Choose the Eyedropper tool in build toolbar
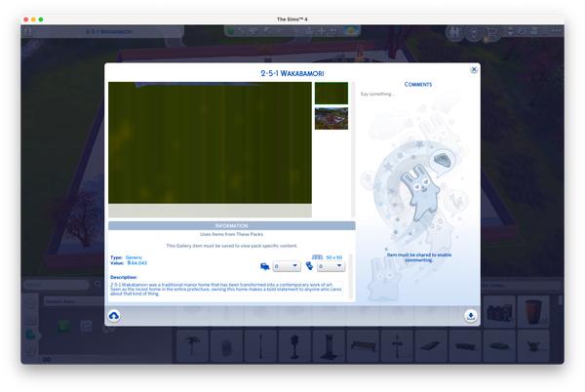 [242, 31]
